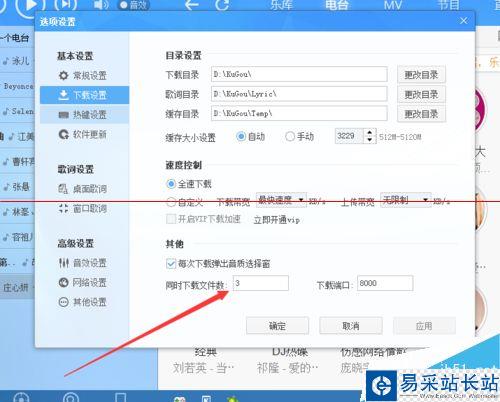This screenshot has height=402, width=500.
Task: Toggle 音效 button in player bar
Action: pyautogui.click(x=134, y=5)
